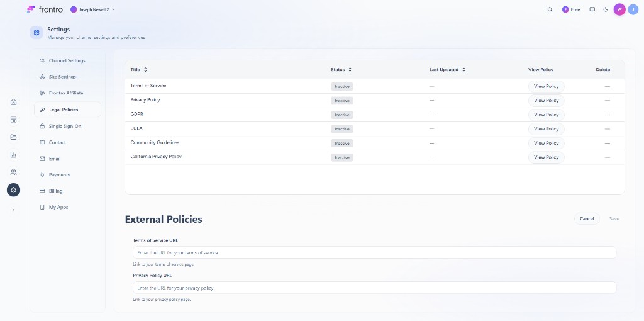View Policy for Community Guidelines
The height and width of the screenshot is (321, 644).
547,143
